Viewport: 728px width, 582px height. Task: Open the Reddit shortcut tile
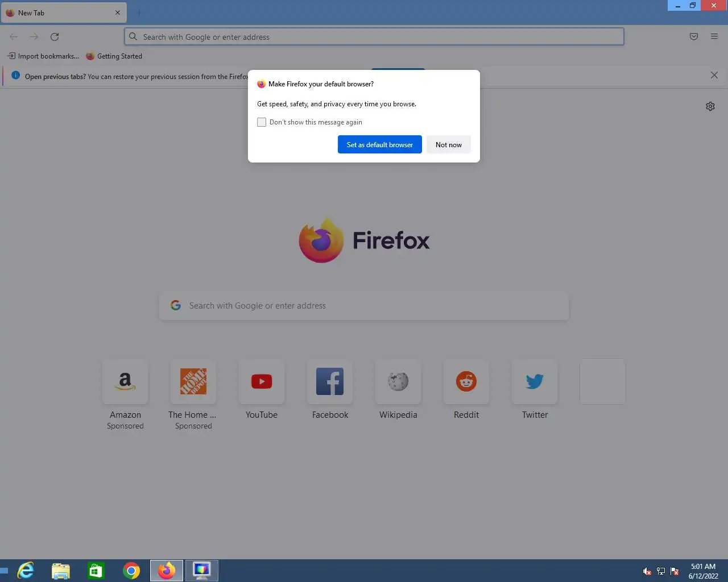tap(466, 381)
